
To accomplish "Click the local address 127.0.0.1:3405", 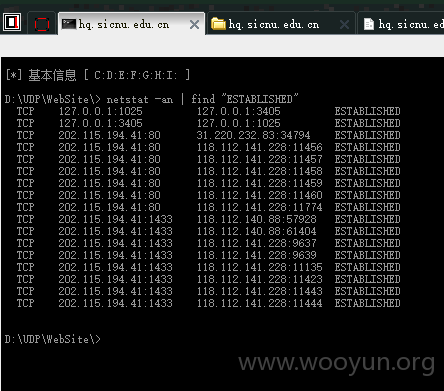I will 100,123.
